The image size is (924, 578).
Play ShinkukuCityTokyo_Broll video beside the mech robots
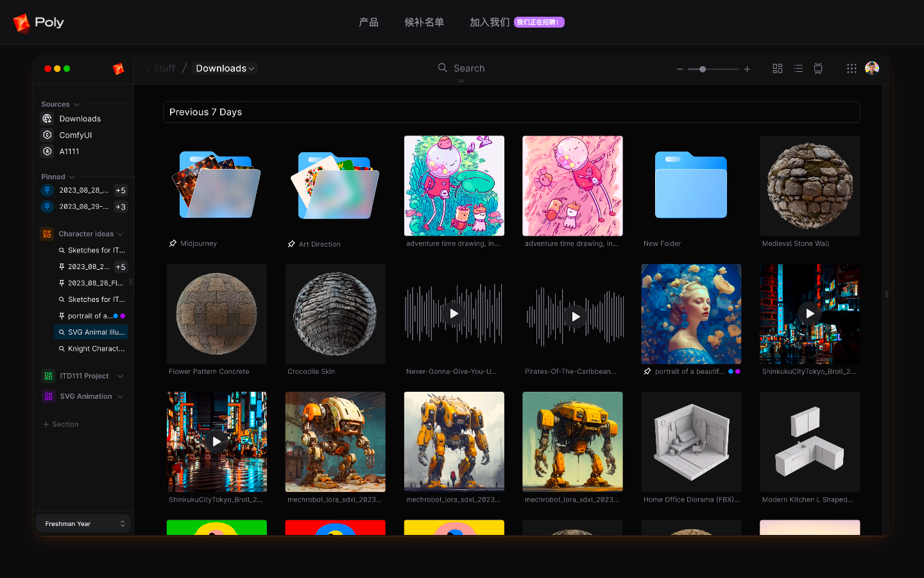217,442
